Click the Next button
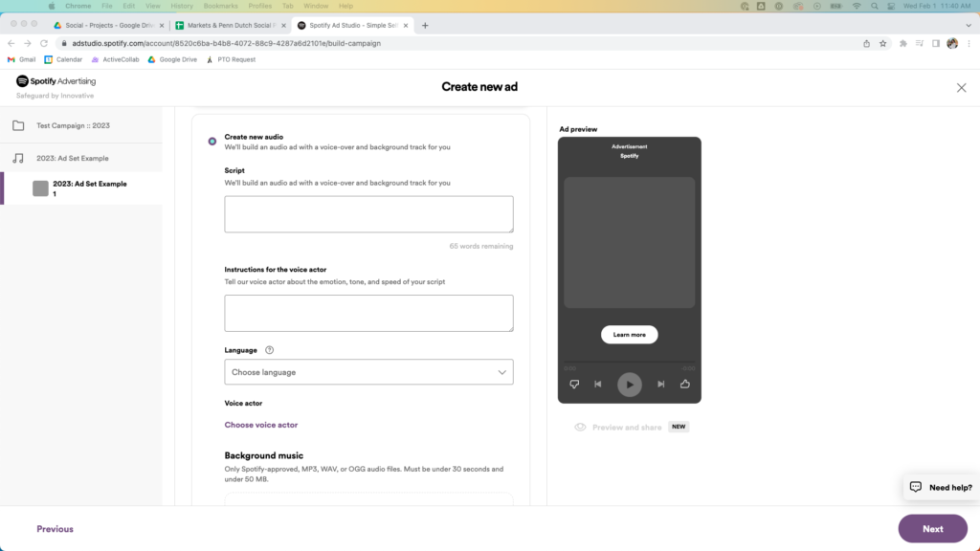The width and height of the screenshot is (980, 551). click(932, 528)
